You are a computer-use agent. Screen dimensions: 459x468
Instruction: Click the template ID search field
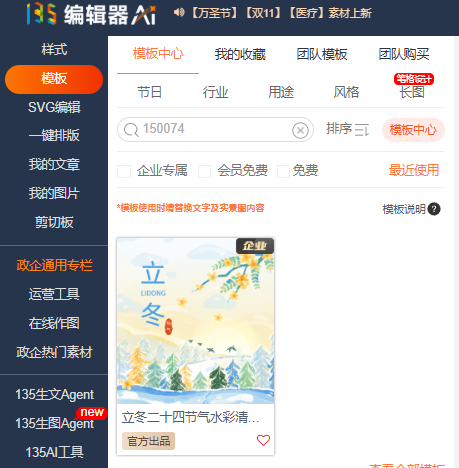[x=215, y=129]
